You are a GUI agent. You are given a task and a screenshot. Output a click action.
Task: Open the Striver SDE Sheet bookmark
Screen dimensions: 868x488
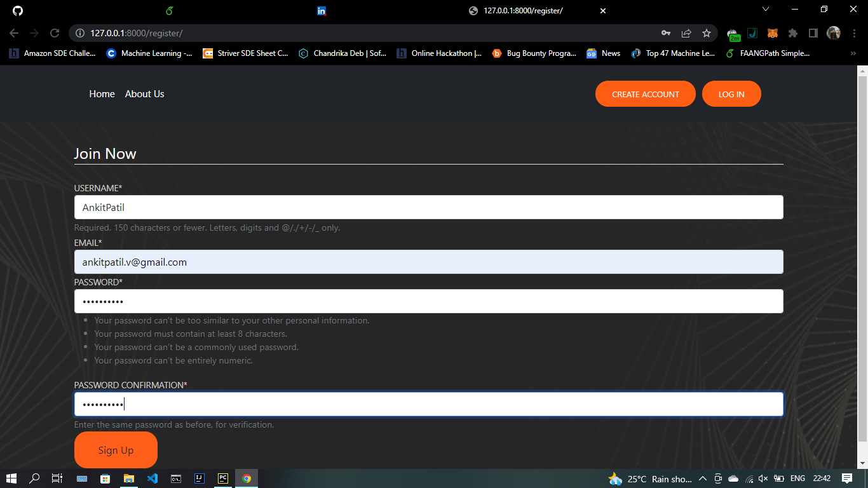coord(246,53)
